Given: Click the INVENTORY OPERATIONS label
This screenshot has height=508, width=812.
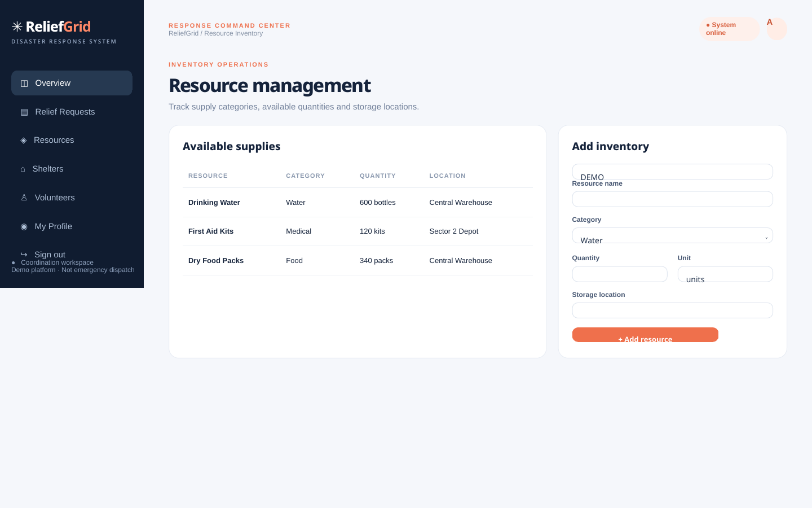Looking at the screenshot, I should pos(219,64).
